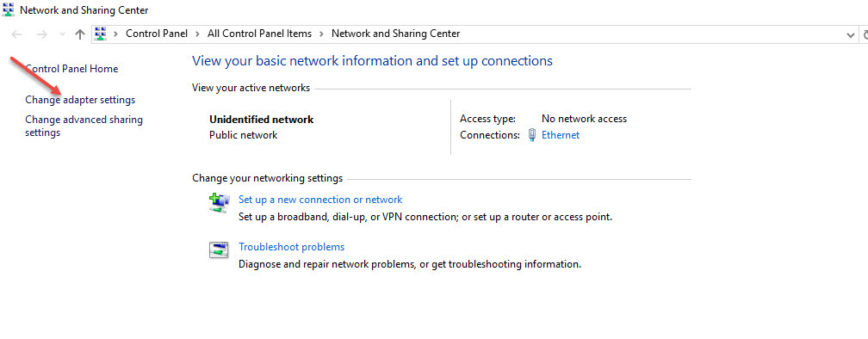This screenshot has width=868, height=339.
Task: Go up one level with Up arrow
Action: 80,34
